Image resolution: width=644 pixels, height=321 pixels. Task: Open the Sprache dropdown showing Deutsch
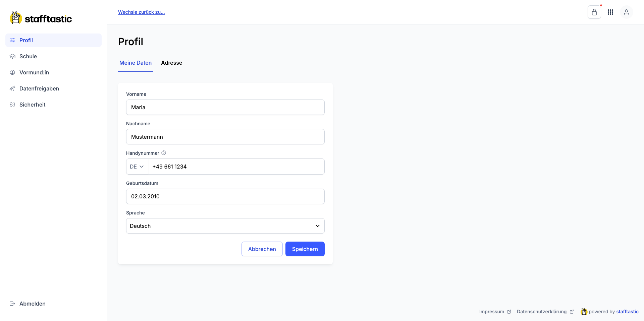pyautogui.click(x=225, y=226)
